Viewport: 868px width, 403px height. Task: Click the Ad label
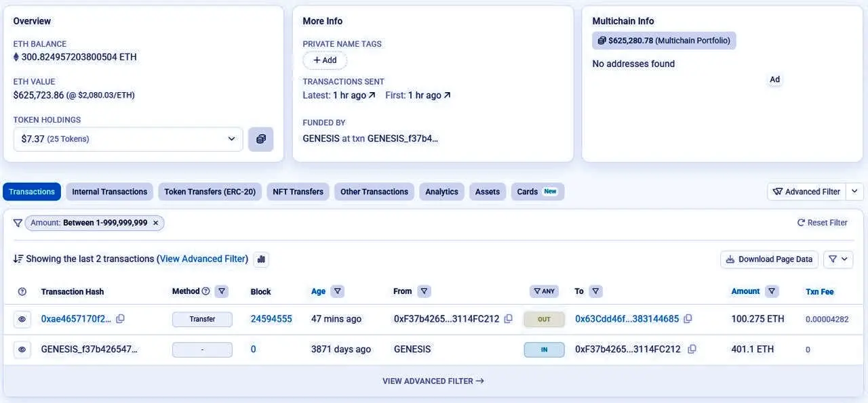(x=774, y=79)
